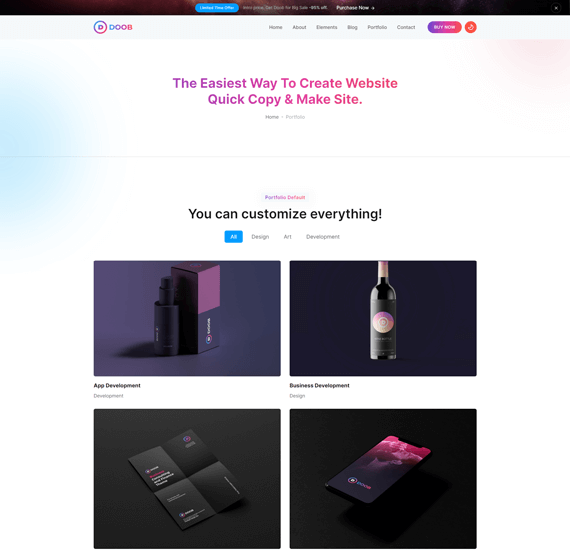Close the top promo banner
This screenshot has height=555, width=570.
click(556, 8)
